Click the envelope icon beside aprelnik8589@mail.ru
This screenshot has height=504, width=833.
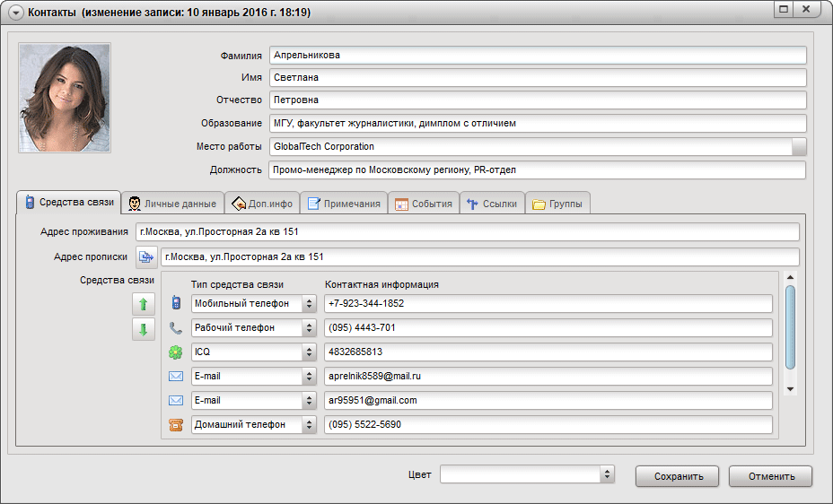tap(176, 377)
